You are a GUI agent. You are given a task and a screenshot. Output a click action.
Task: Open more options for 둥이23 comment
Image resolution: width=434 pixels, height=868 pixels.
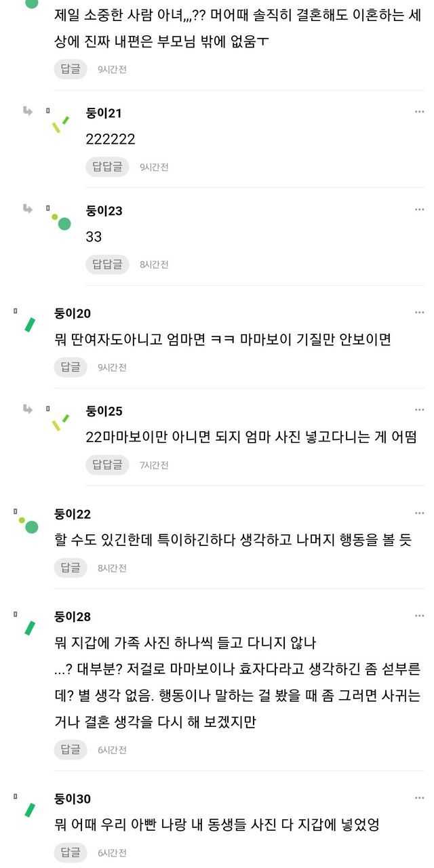(x=419, y=210)
